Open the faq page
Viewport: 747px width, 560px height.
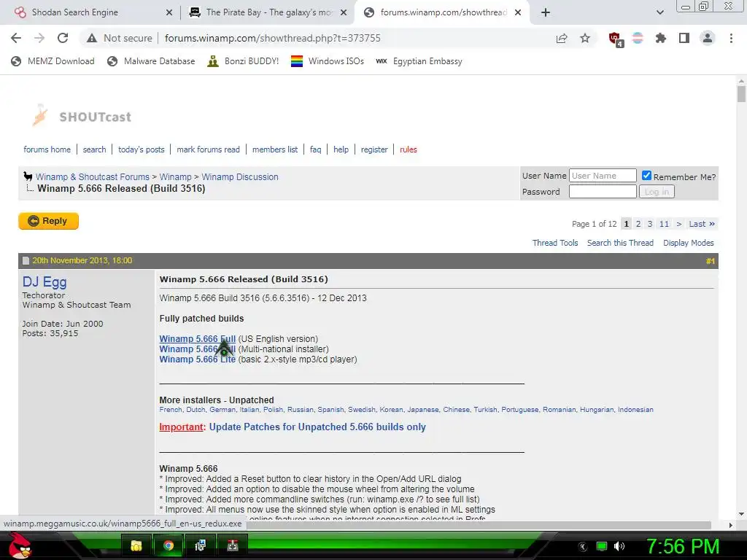[315, 149]
